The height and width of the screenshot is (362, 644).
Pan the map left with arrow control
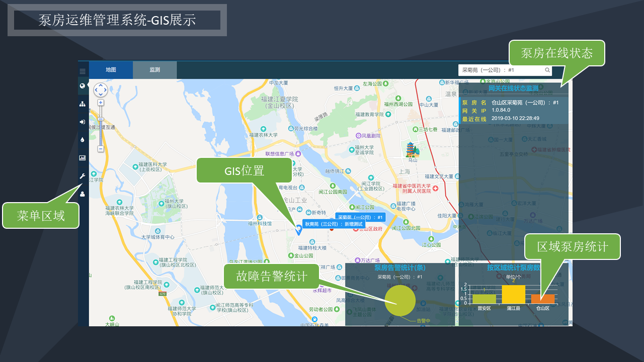pyautogui.click(x=96, y=90)
